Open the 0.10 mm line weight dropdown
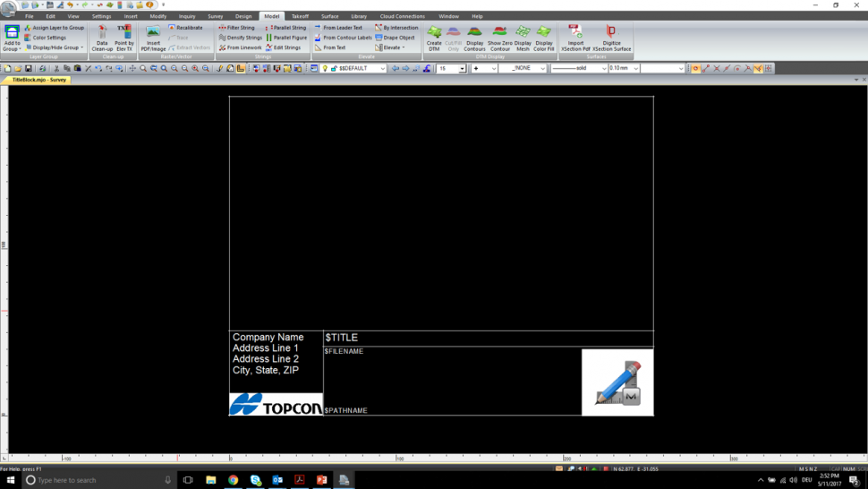This screenshot has height=489, width=868. (x=636, y=68)
